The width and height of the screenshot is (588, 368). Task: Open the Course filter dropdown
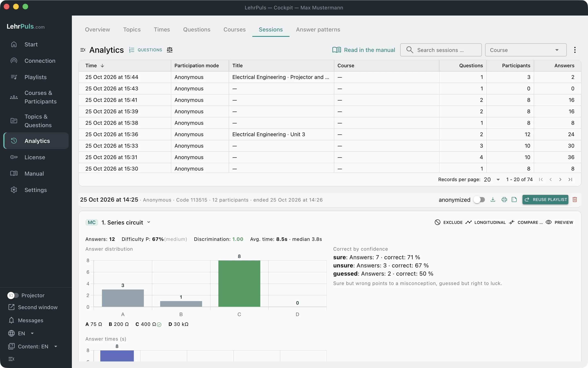[x=526, y=50]
